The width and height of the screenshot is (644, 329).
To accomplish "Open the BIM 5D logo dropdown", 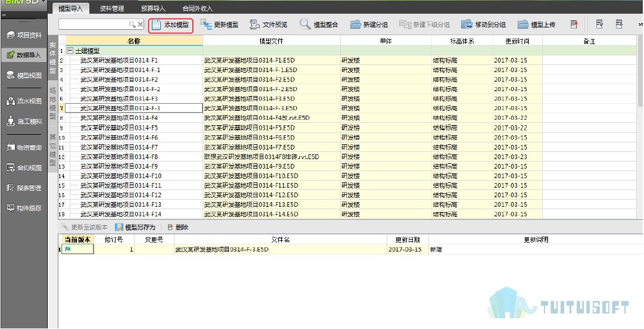I will point(44,2).
